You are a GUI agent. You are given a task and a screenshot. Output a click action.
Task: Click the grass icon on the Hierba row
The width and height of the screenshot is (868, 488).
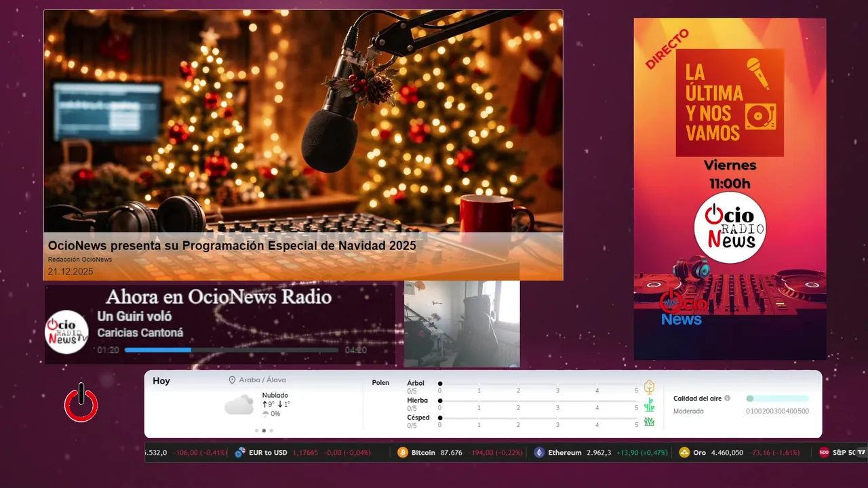[649, 405]
